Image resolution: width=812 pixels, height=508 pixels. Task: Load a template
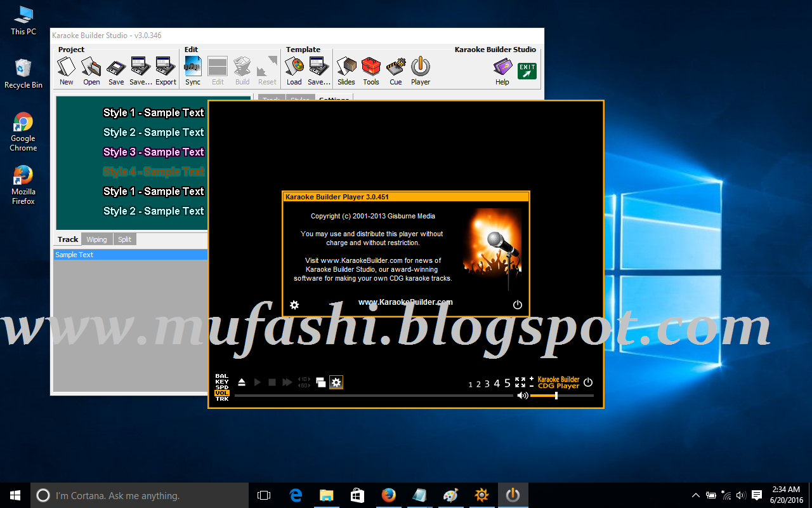click(294, 70)
